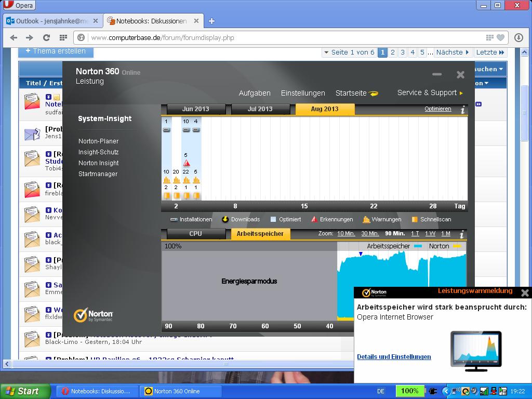This screenshot has width=532, height=399.
Task: Open Details und Einstellungen link
Action: click(394, 356)
